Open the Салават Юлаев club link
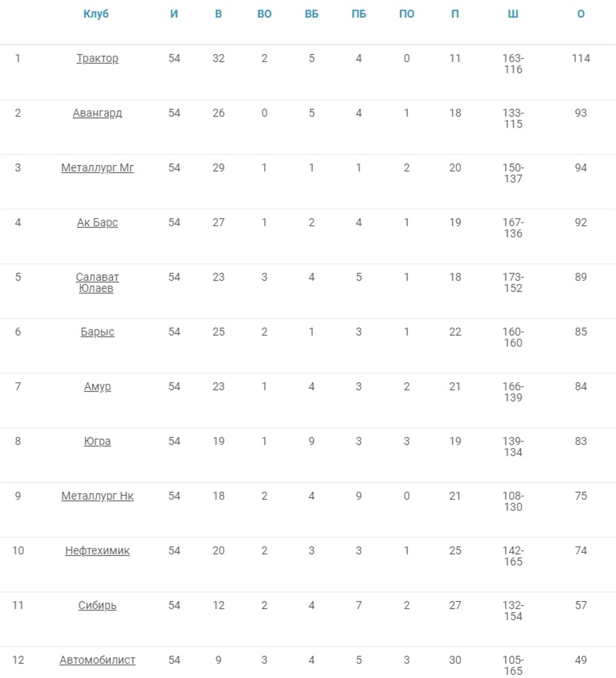Screen dimensions: 616x678 pyautogui.click(x=97, y=283)
